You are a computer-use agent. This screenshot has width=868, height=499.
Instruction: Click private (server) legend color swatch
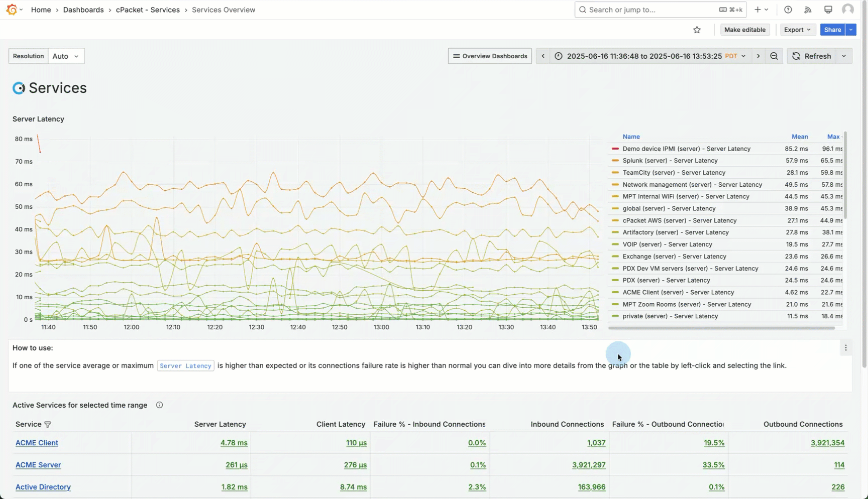click(x=615, y=316)
